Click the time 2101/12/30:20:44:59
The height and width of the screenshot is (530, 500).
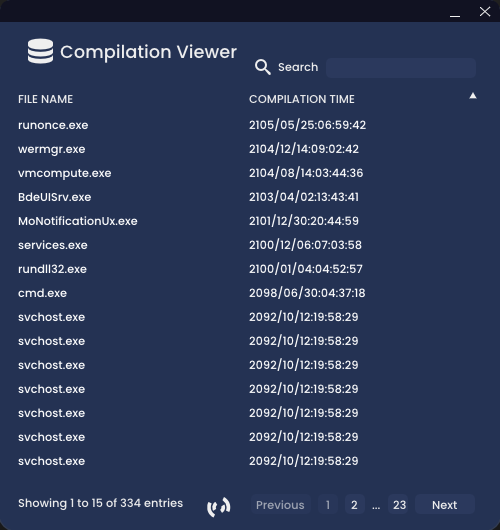(304, 221)
